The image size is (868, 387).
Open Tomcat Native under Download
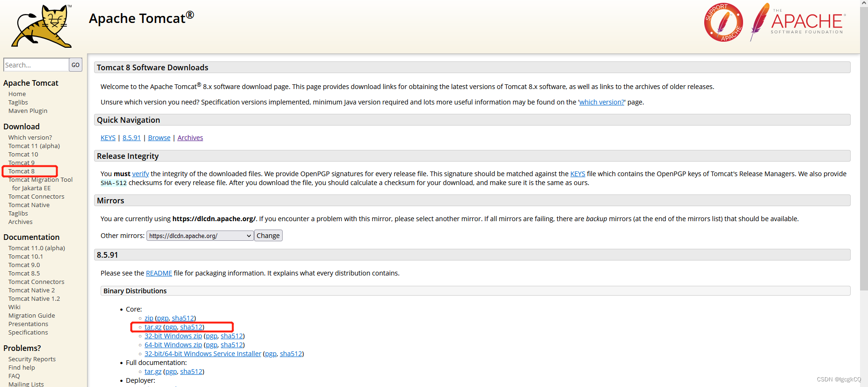(x=29, y=205)
